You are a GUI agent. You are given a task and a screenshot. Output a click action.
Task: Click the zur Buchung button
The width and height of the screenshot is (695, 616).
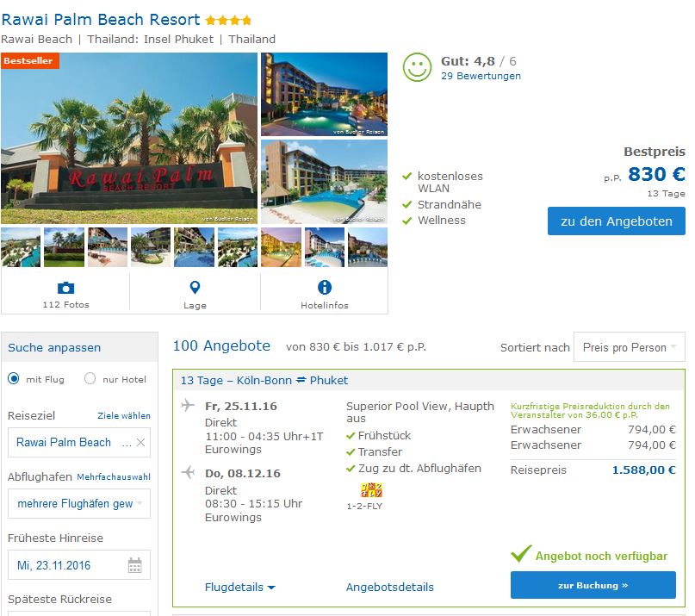point(593,585)
